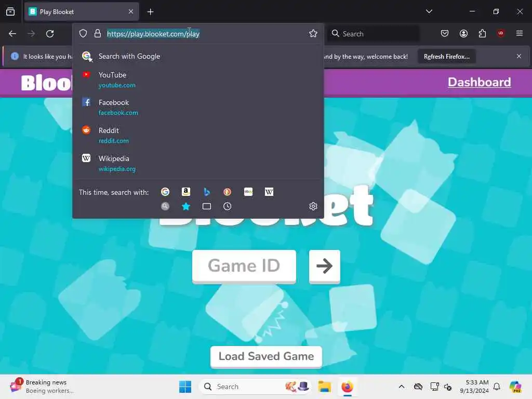Search in open tabs shortcut
Screen dimensions: 532x399
(x=207, y=206)
